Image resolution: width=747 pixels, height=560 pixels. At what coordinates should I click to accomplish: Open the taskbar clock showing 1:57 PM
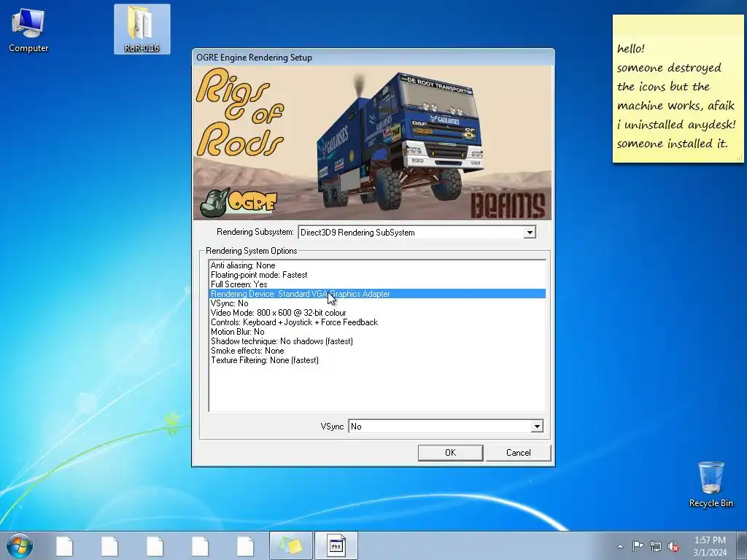(710, 546)
